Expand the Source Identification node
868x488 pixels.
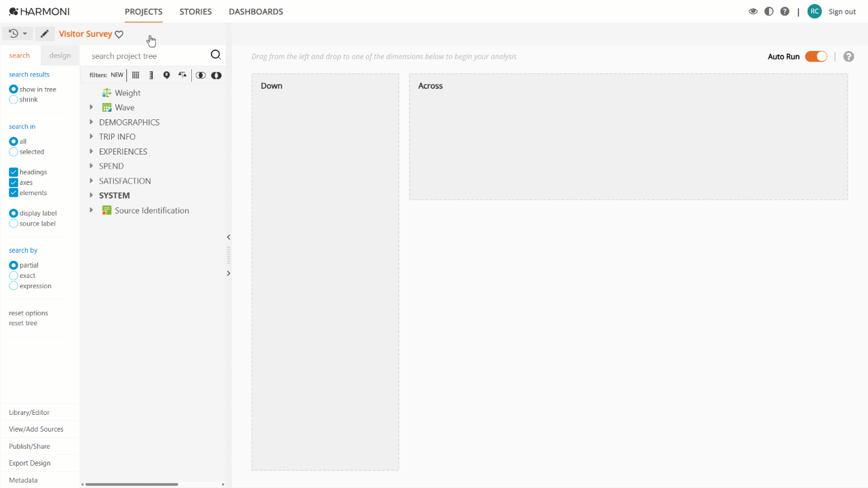pyautogui.click(x=92, y=210)
